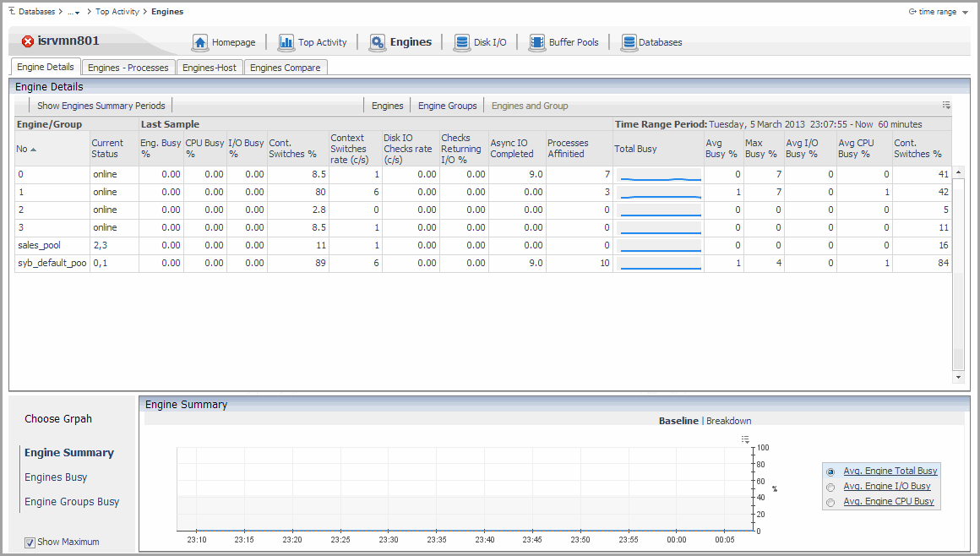Click the Buffer Pools icon
Viewport: 980px width, 556px height.
(x=536, y=42)
